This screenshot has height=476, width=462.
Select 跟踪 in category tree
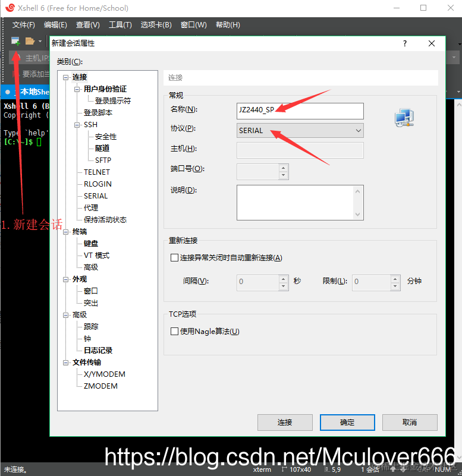91,327
